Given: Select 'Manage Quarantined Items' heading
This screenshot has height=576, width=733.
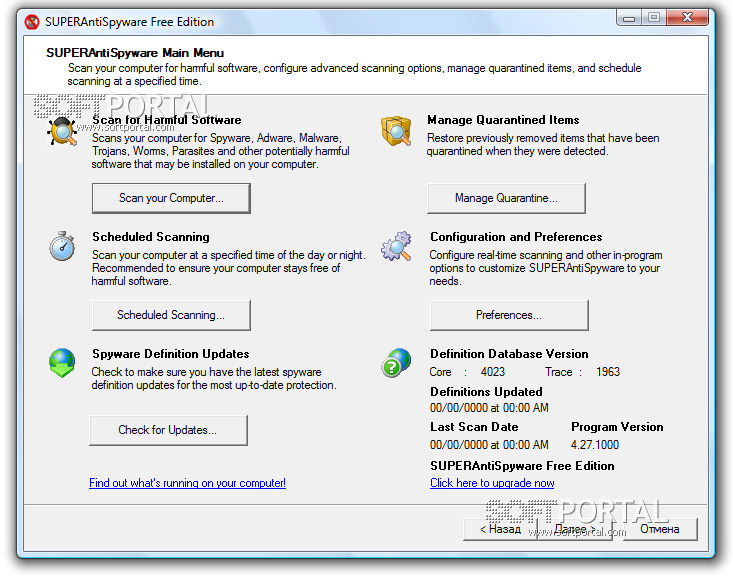Looking at the screenshot, I should 503,120.
